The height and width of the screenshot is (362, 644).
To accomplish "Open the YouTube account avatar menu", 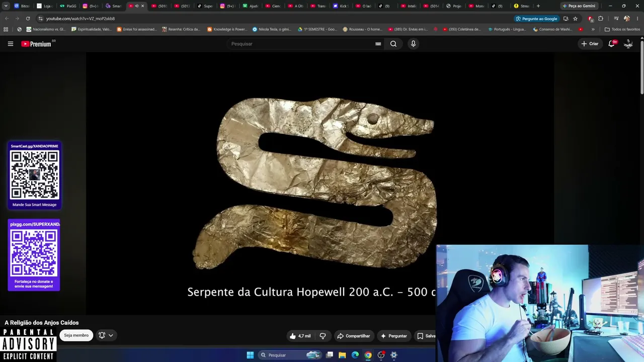I will pos(628,44).
